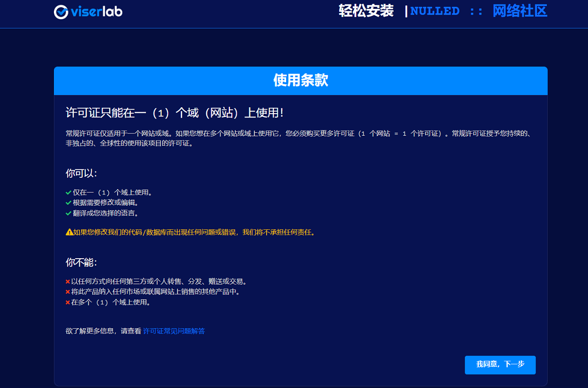Click red X beside 在多个（1）个域上使用
Screen dimensions: 588x388
68,303
